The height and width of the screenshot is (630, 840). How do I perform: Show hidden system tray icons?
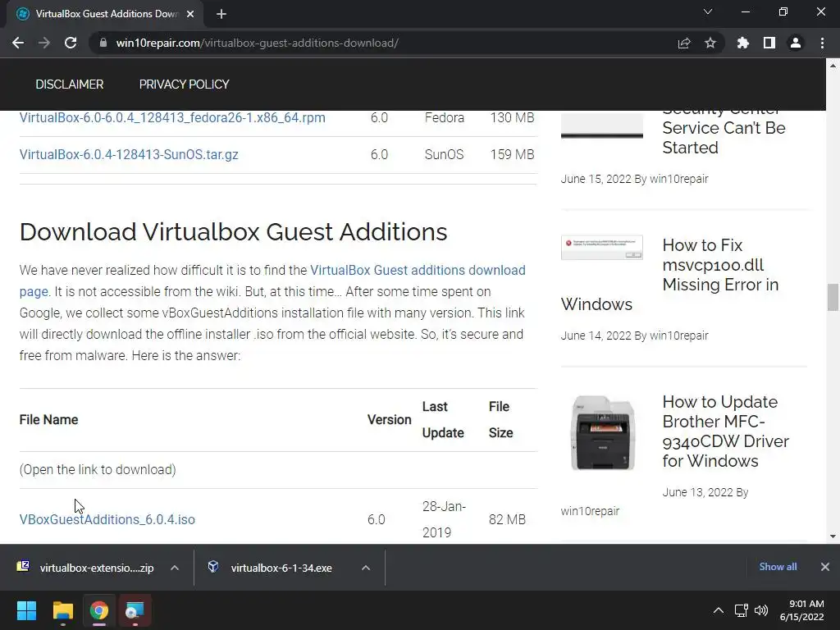[x=719, y=610]
